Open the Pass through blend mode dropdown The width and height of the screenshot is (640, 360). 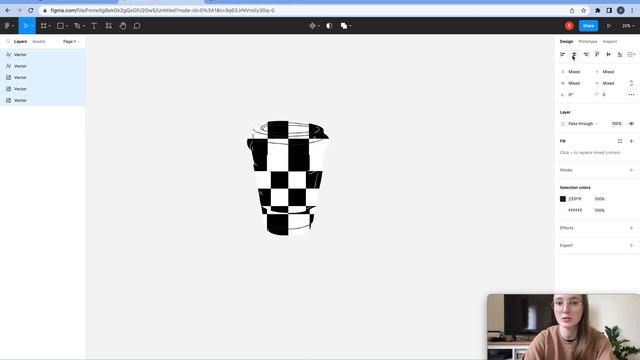click(x=582, y=123)
